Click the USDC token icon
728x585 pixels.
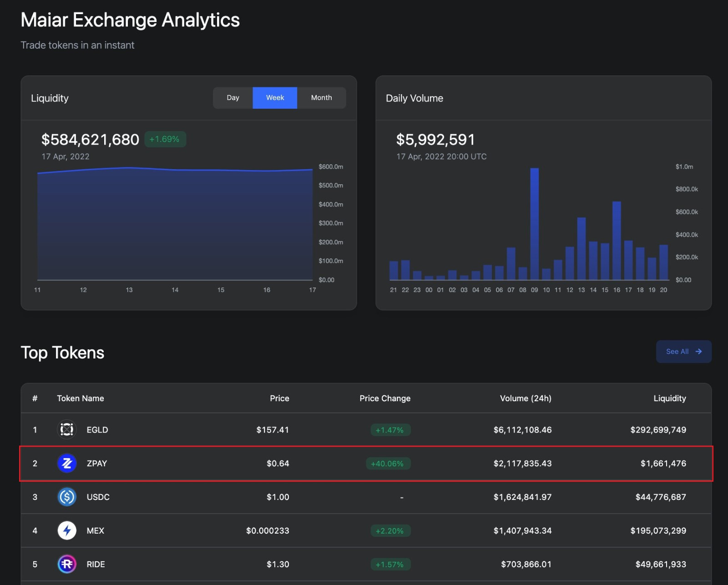tap(67, 497)
